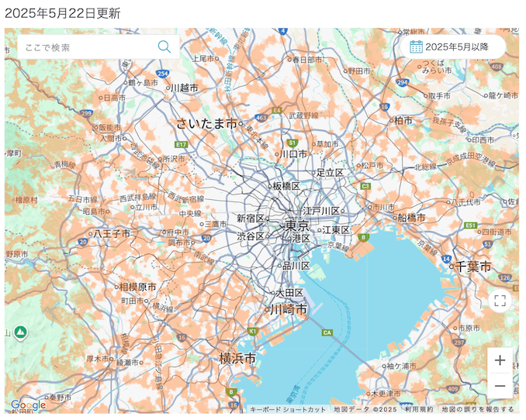
Task: Click the E51 expressway shield
Action: coord(471,225)
